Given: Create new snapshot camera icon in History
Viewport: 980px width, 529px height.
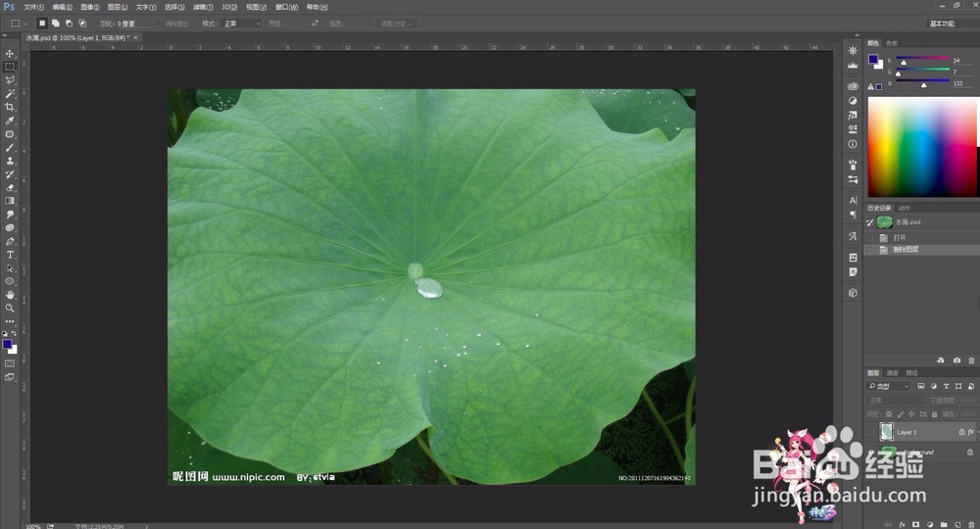Looking at the screenshot, I should point(956,361).
